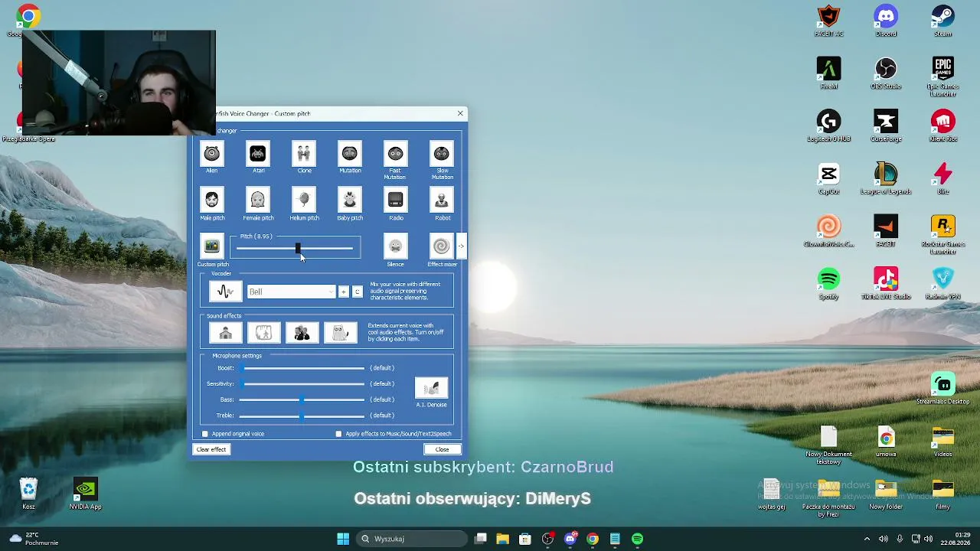The width and height of the screenshot is (980, 551).
Task: Open the weather widget 22°C Pochmurnie
Action: 34,539
